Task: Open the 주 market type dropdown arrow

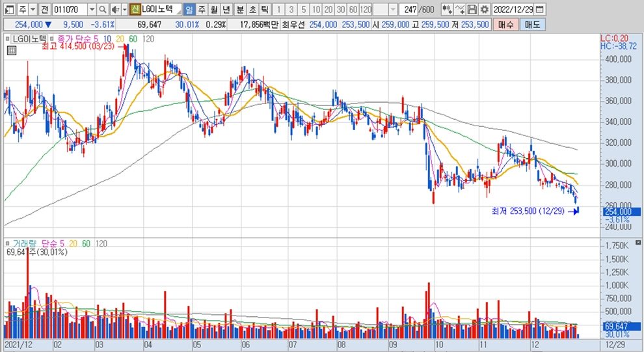Action: 32,10
